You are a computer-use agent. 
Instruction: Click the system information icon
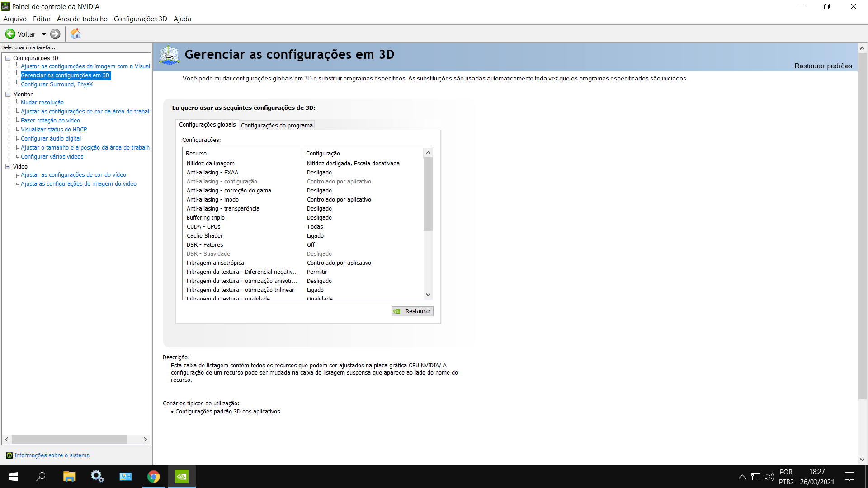(9, 455)
